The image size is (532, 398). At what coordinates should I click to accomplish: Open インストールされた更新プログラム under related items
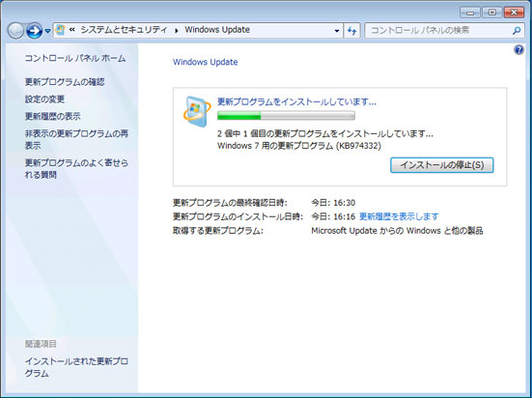coord(76,367)
